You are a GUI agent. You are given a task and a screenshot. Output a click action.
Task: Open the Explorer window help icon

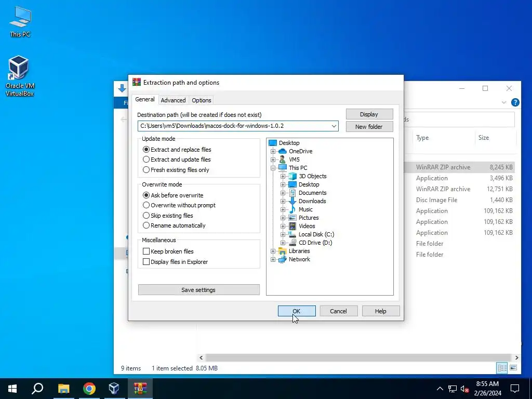click(x=515, y=102)
